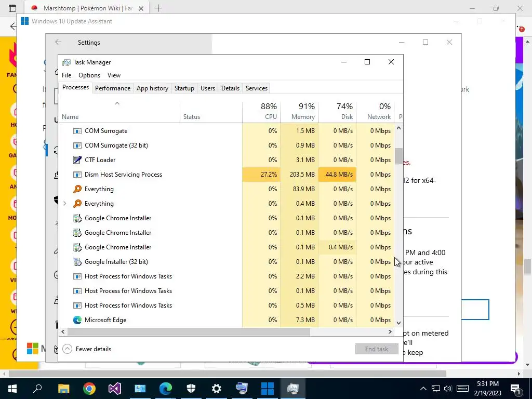This screenshot has width=532, height=399.
Task: Show hidden tray icons chevron
Action: (x=423, y=389)
